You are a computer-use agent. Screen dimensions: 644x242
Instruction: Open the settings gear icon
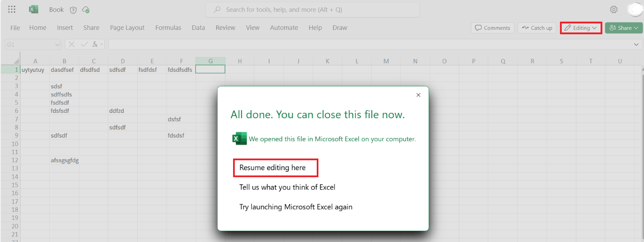coord(614,9)
